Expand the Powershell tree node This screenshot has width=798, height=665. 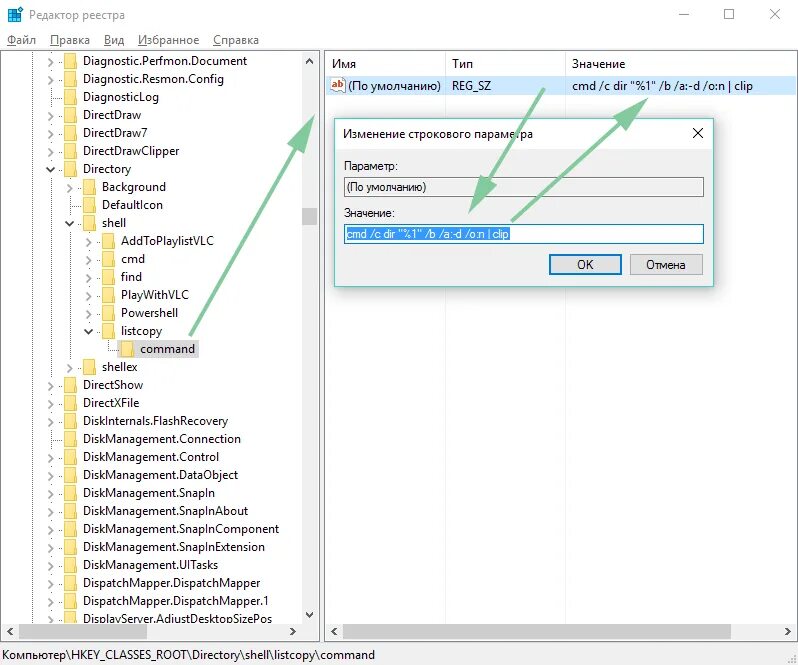pos(88,314)
